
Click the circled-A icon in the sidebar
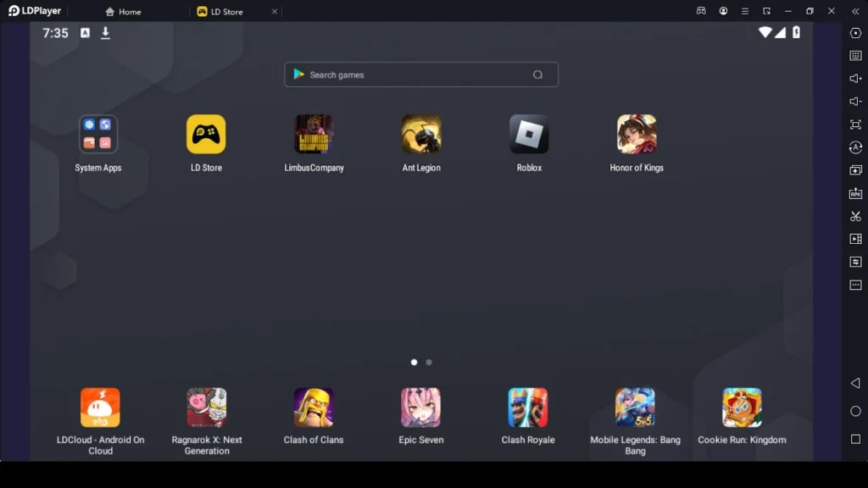click(855, 147)
